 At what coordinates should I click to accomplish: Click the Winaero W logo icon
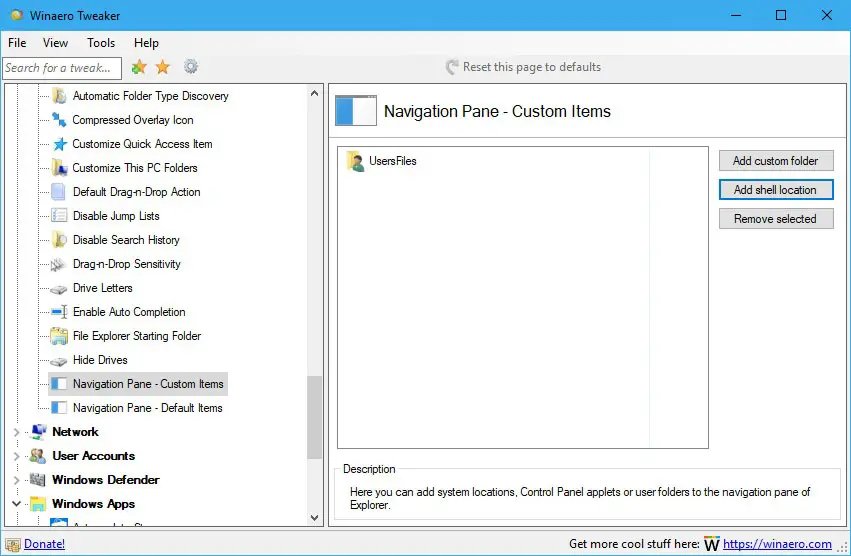(712, 544)
